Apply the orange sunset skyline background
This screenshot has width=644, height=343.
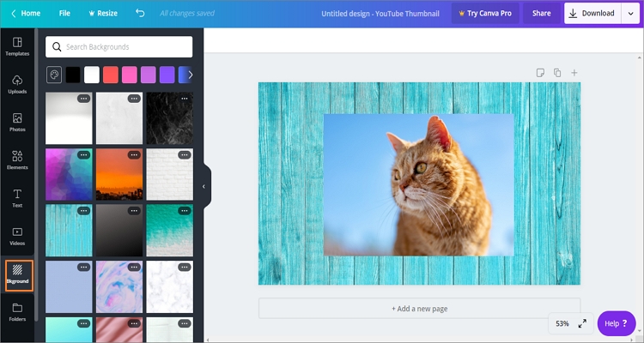[119, 174]
